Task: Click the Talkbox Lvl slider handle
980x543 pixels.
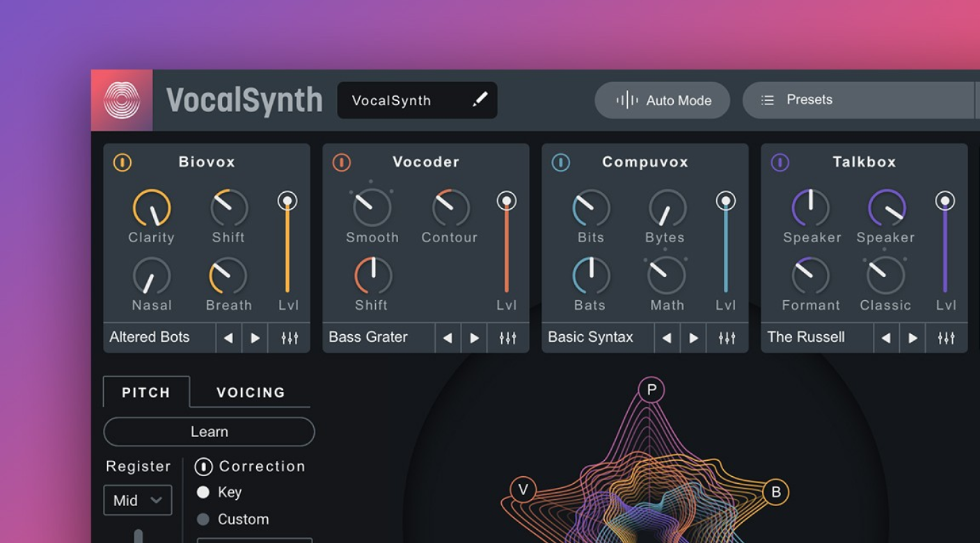Action: click(945, 201)
